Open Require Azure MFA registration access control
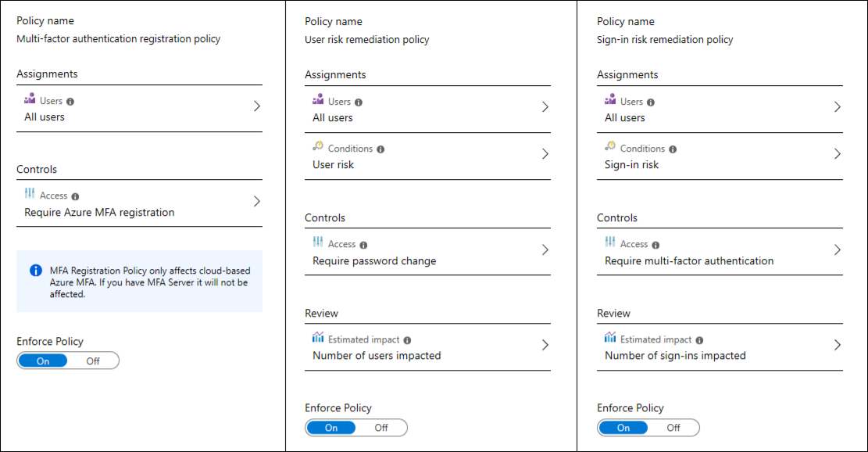The image size is (868, 452). pos(99,213)
